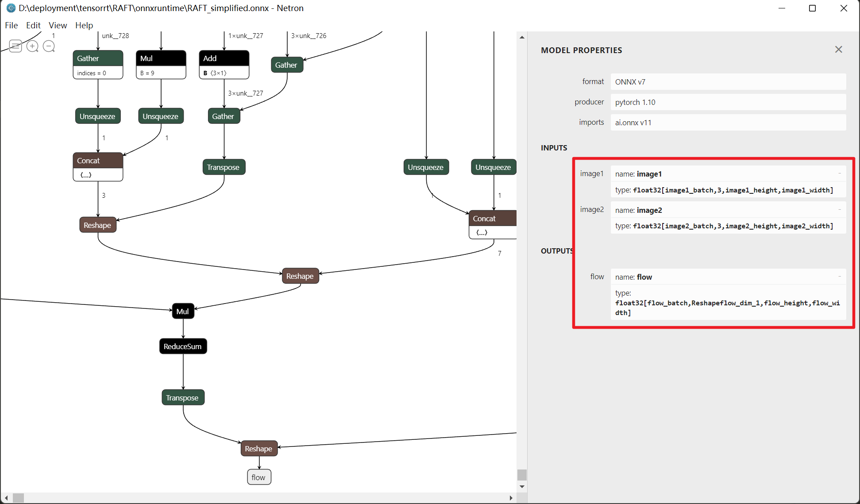Image resolution: width=860 pixels, height=504 pixels.
Task: Click the vertical scrollbar up arrow
Action: [522, 37]
